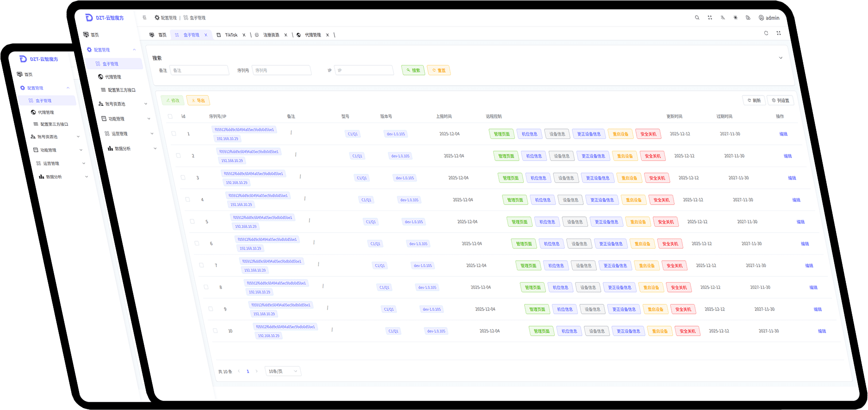Click the DZT-云智魔方 logo in front sidebar
The image size is (868, 410).
(x=105, y=18)
